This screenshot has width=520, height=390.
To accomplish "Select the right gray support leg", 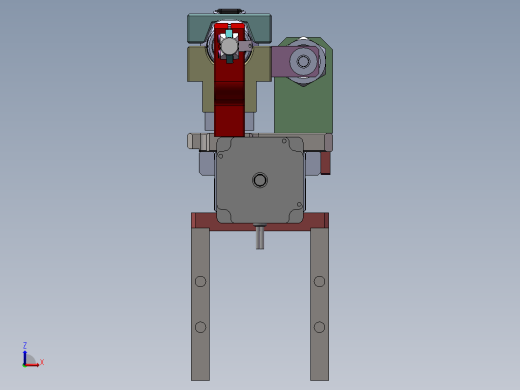I will coord(319,304).
